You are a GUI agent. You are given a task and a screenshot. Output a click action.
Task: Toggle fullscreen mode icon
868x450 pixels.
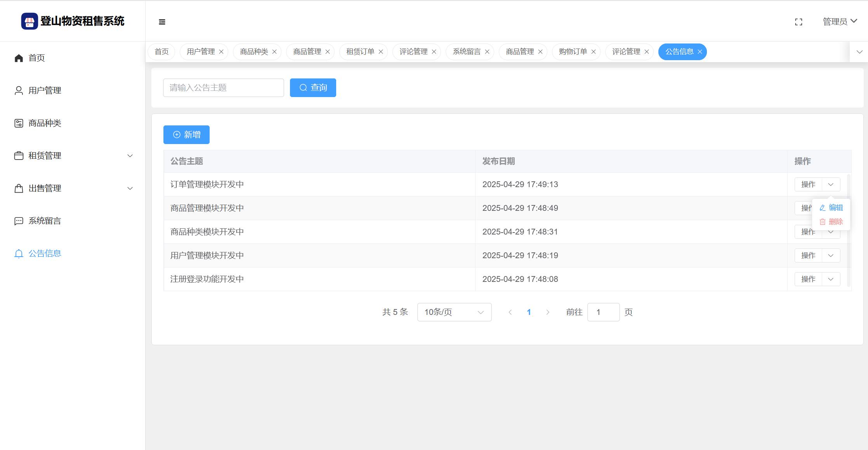tap(799, 22)
